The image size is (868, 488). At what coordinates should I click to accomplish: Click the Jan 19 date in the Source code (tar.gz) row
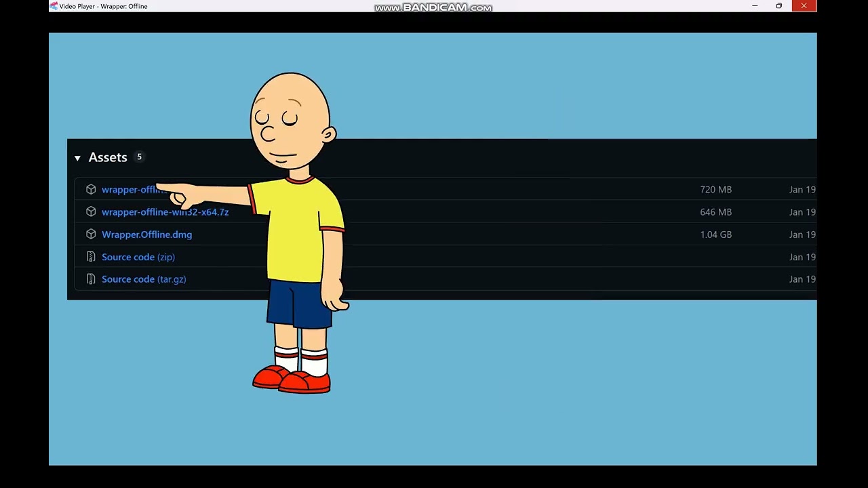802,279
